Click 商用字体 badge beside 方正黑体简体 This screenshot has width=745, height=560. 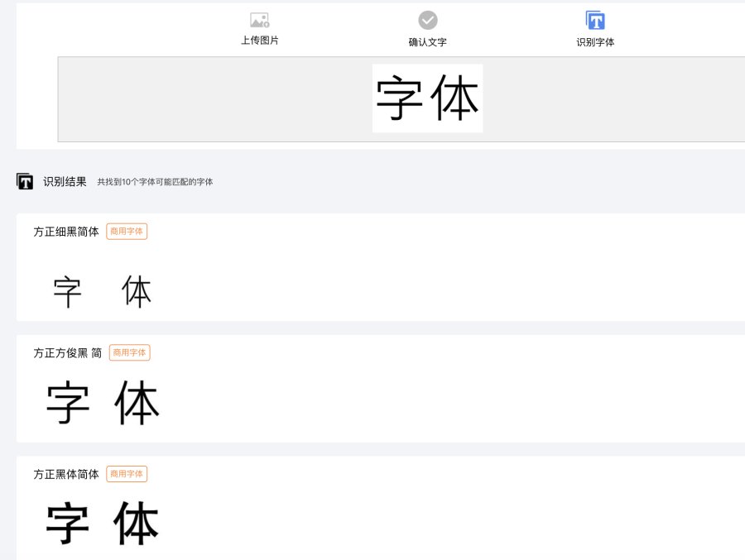click(x=127, y=474)
